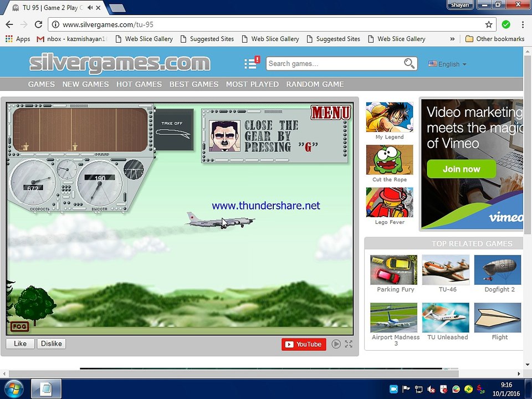
Task: Open the My Legend game thumbnail
Action: (x=390, y=117)
